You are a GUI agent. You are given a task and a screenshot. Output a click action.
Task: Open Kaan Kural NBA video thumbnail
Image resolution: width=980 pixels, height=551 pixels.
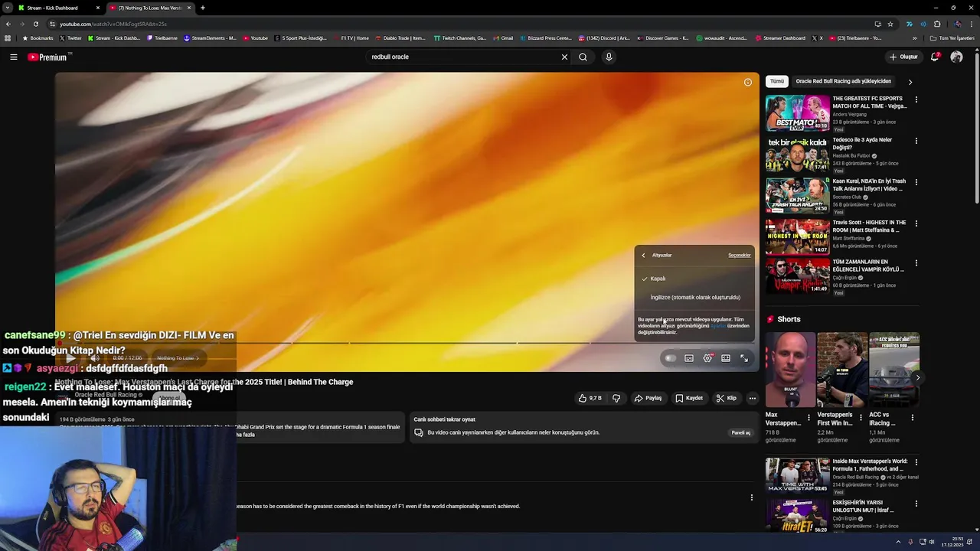click(797, 195)
